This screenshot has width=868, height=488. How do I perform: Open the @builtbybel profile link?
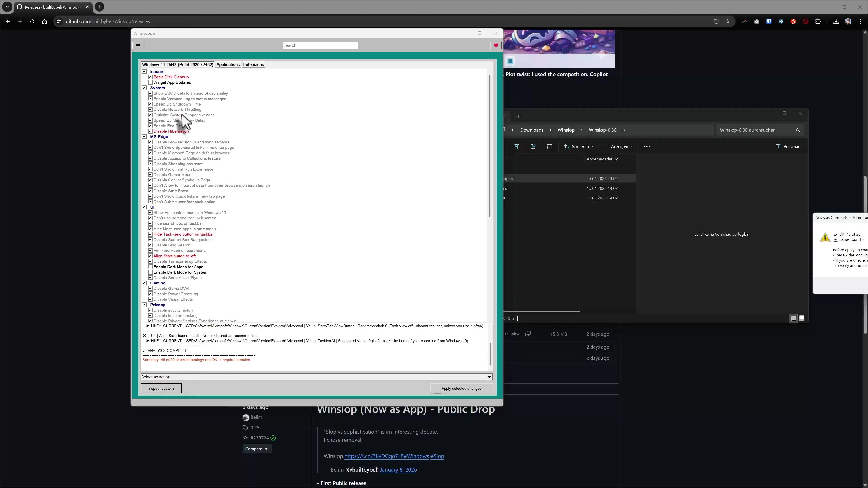[x=362, y=470]
